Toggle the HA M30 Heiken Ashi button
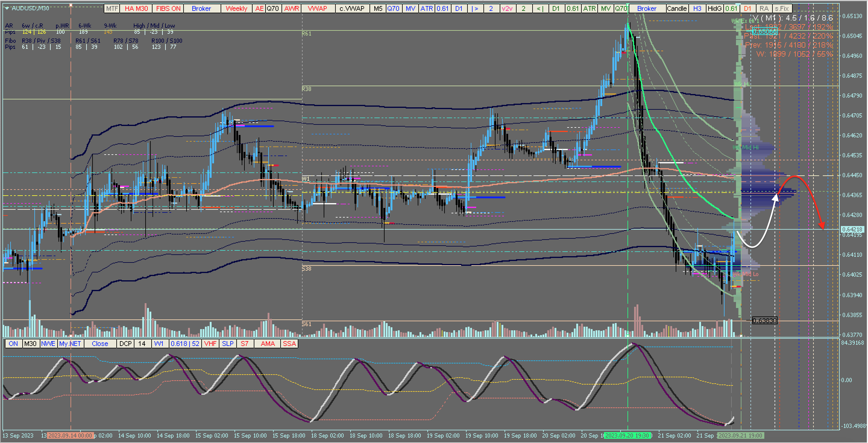868x443 pixels. [136, 8]
